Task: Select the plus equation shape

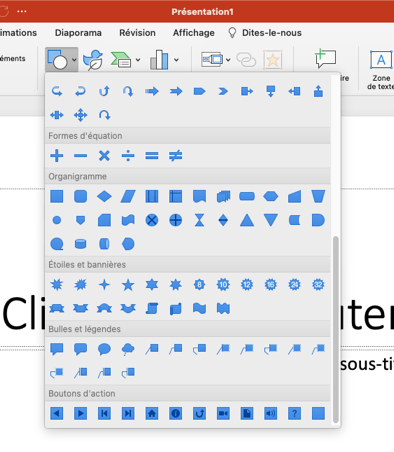Action: click(57, 156)
